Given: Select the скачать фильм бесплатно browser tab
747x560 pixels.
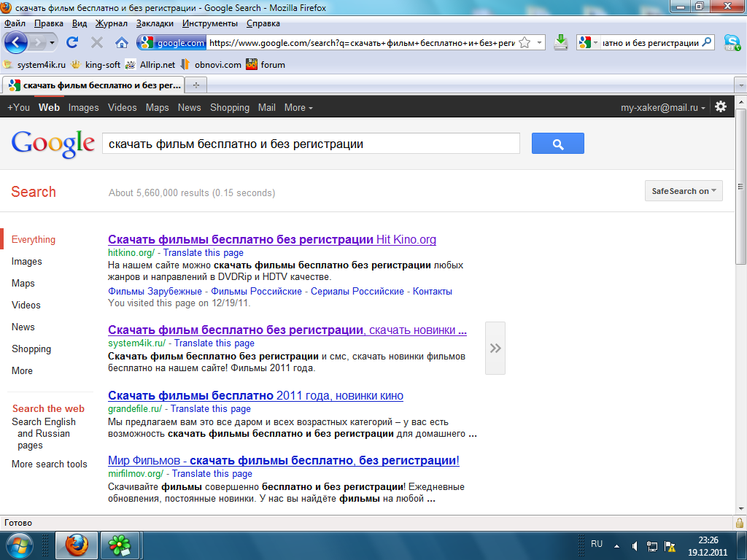Looking at the screenshot, I should pos(94,85).
